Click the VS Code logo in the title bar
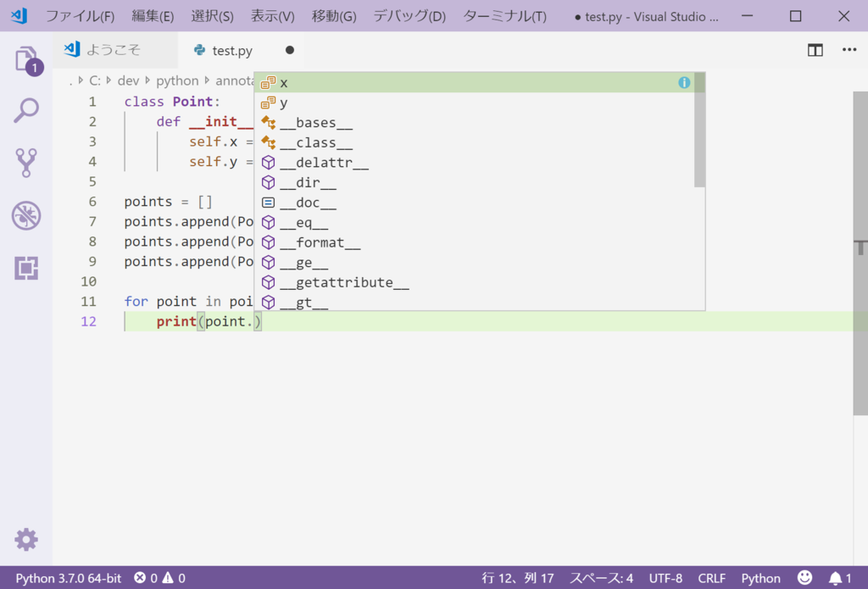Screen dimensions: 868x589 click(19, 15)
